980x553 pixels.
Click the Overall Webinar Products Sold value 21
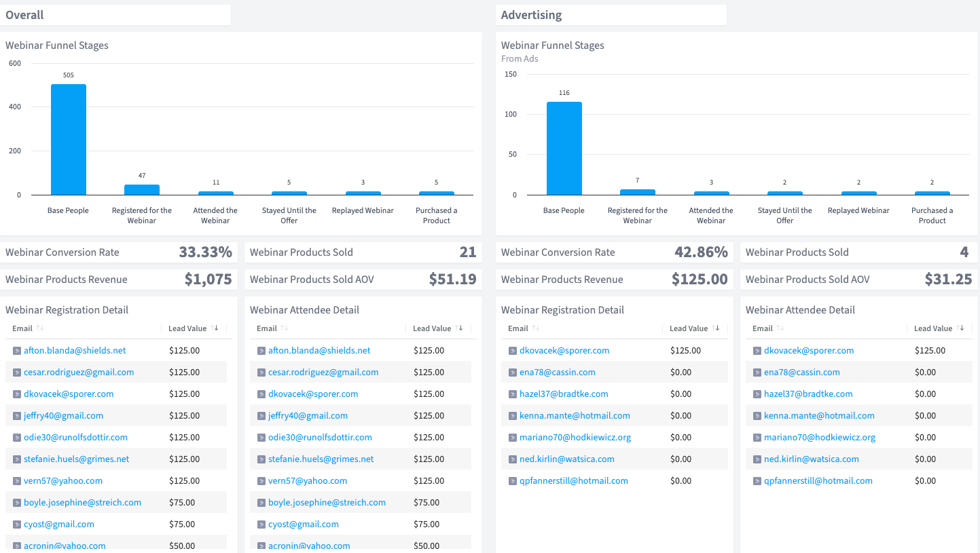click(468, 252)
